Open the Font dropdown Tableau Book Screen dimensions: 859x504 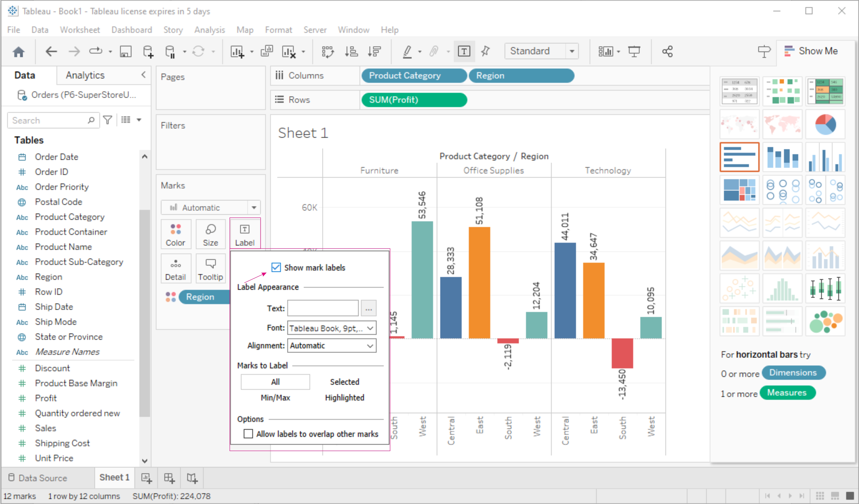click(x=332, y=328)
